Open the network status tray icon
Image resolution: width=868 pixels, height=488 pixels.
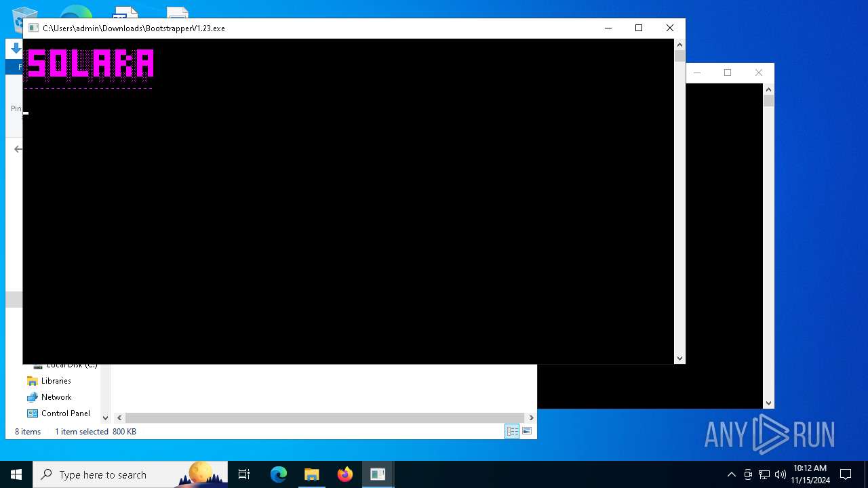764,474
